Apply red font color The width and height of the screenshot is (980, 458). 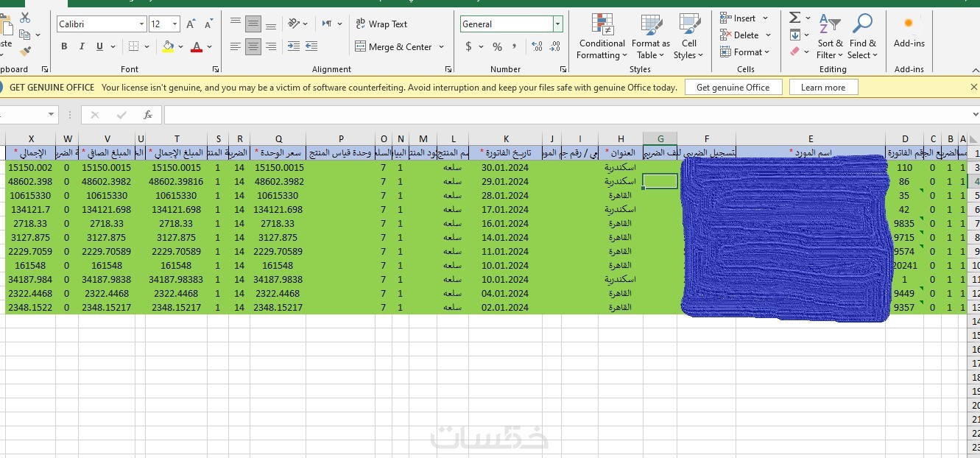pyautogui.click(x=196, y=46)
